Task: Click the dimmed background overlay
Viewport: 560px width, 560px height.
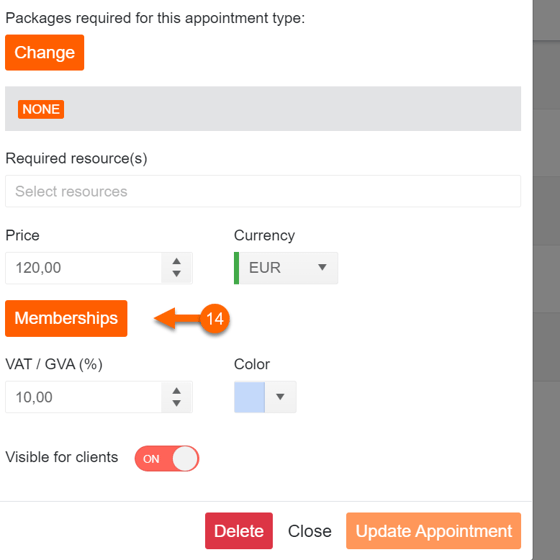Action: (546, 280)
